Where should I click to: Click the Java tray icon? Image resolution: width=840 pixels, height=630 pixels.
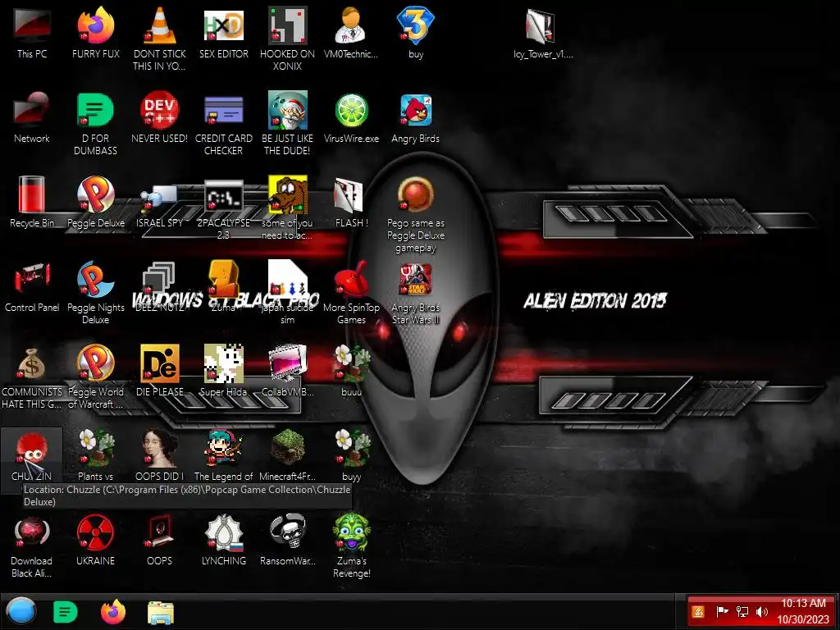(697, 612)
